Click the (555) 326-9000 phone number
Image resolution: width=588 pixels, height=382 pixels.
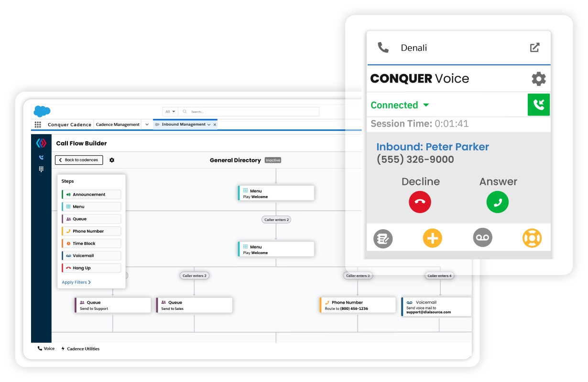tap(415, 159)
